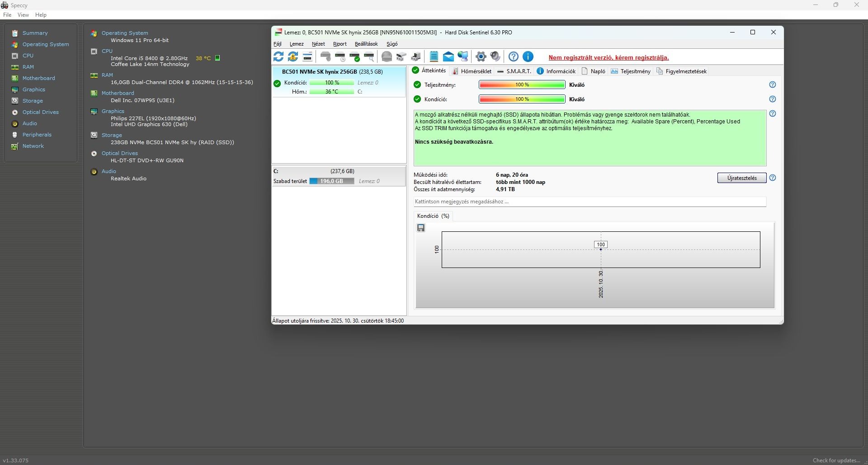The image size is (868, 465).
Task: Click the több mint 1000 nap value
Action: tap(520, 182)
